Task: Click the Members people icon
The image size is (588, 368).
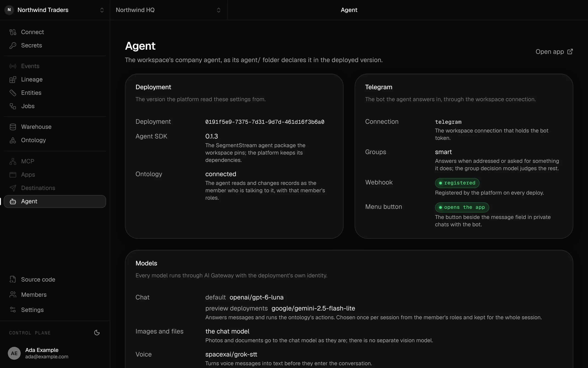Action: [13, 294]
